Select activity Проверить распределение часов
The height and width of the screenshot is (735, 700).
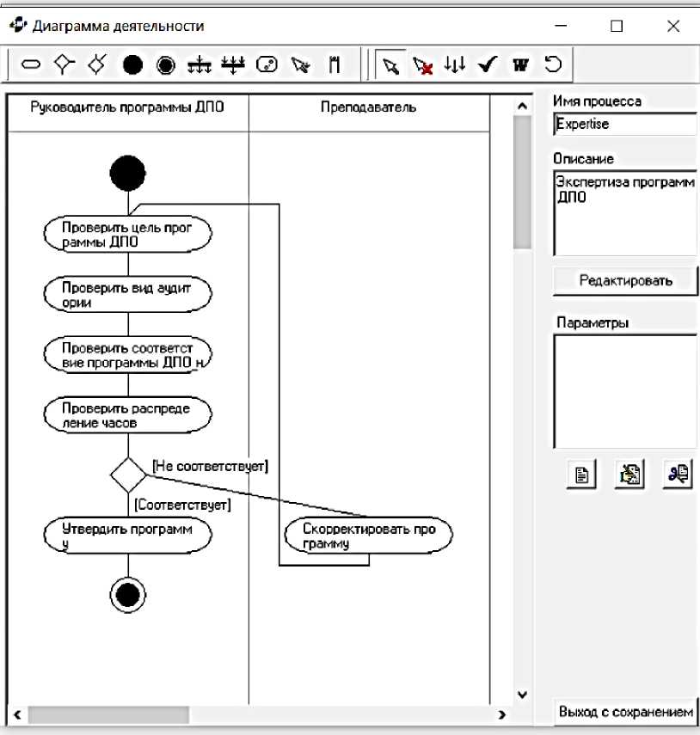[127, 415]
